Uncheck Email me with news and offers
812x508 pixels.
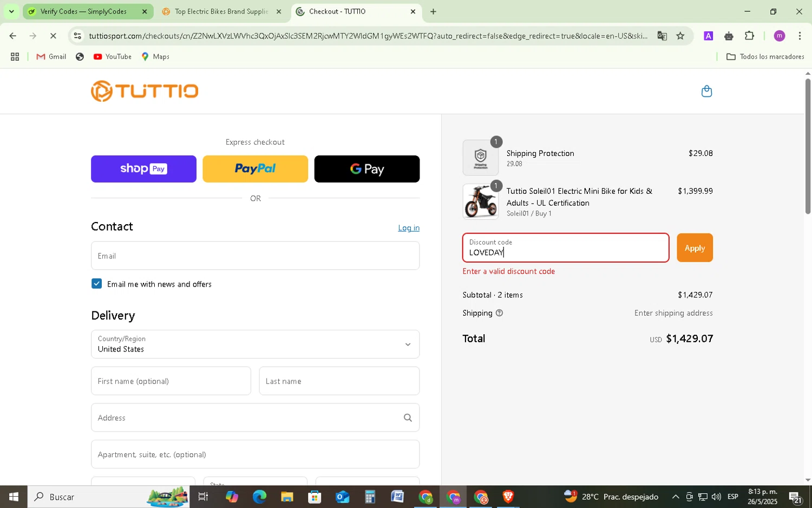(96, 284)
